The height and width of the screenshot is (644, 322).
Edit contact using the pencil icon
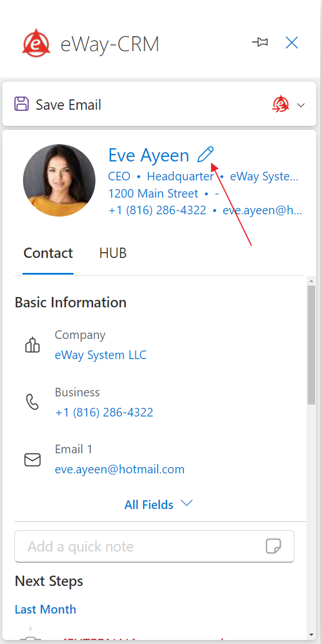(x=206, y=155)
